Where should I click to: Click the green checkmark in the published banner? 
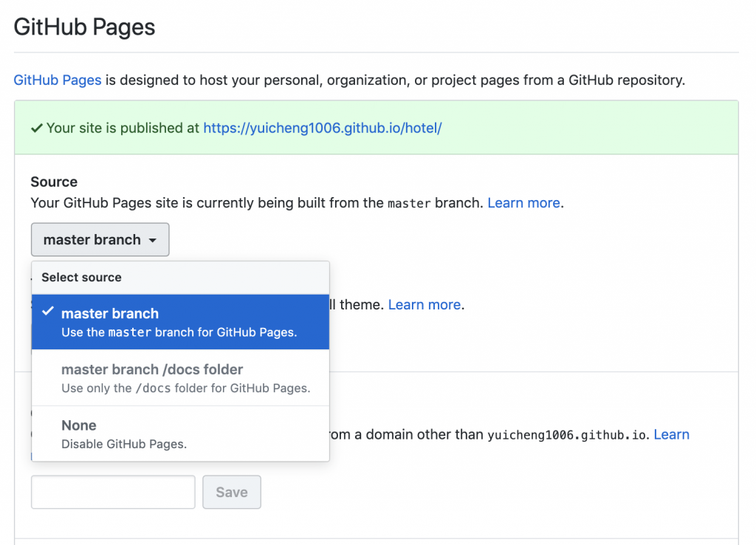(x=36, y=128)
